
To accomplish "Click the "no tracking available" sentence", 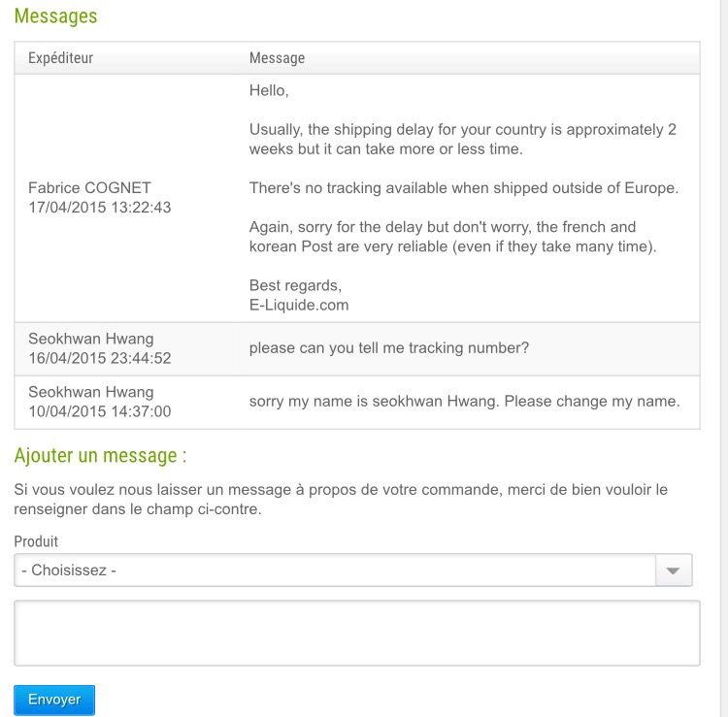I will pos(463,187).
